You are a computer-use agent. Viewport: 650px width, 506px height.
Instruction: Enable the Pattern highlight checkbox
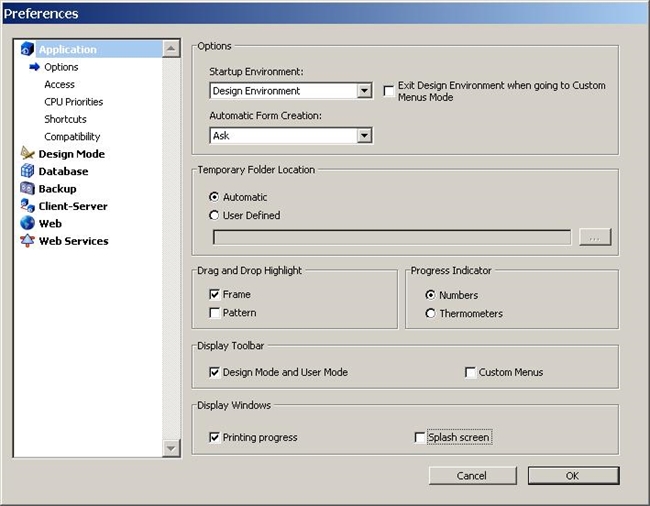pyautogui.click(x=214, y=312)
